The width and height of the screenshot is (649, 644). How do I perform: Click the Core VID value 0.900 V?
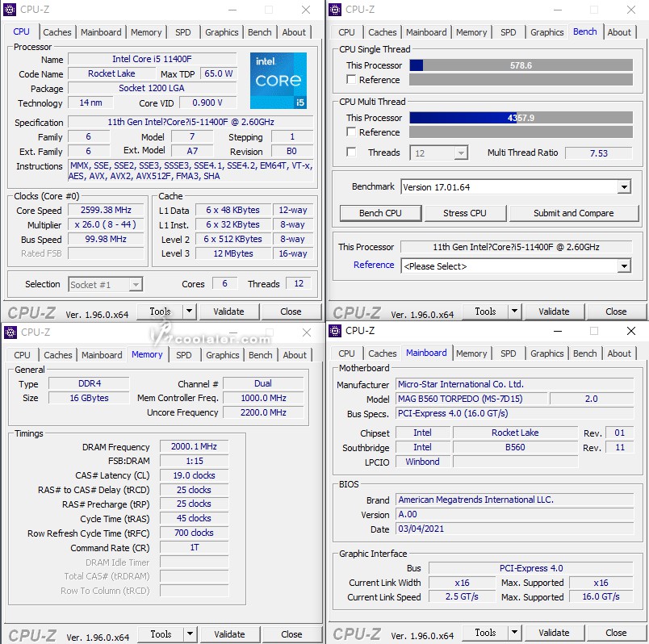point(207,102)
